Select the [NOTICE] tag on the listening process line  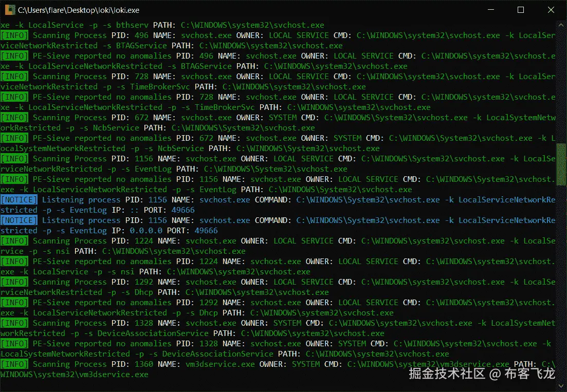click(19, 199)
